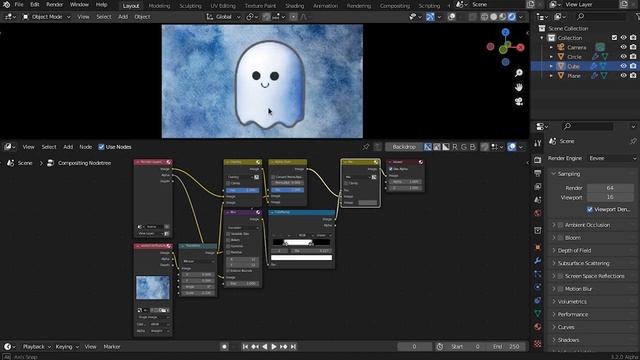This screenshot has width=640, height=360.
Task: Toggle Viewport Denoising checkbox
Action: tap(589, 209)
